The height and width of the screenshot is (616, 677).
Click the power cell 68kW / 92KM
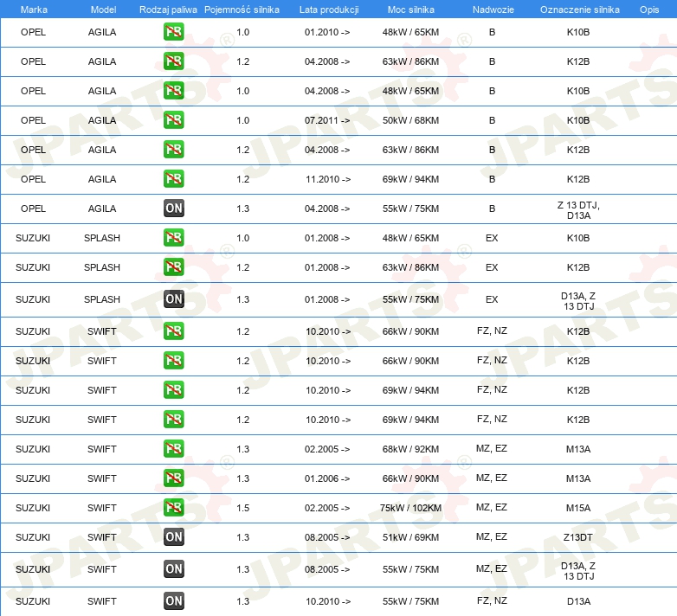pos(410,449)
